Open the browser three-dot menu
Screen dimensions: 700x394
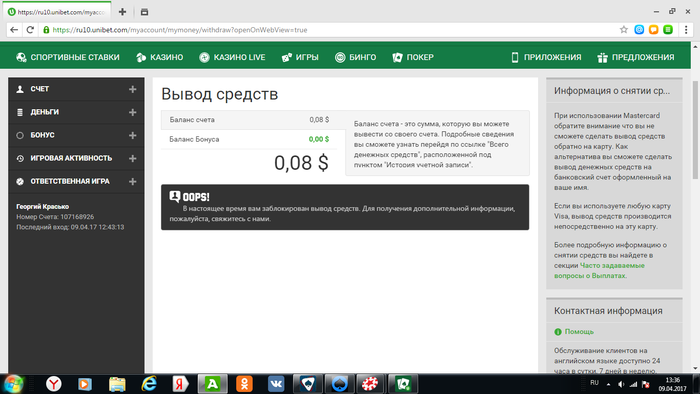686,30
